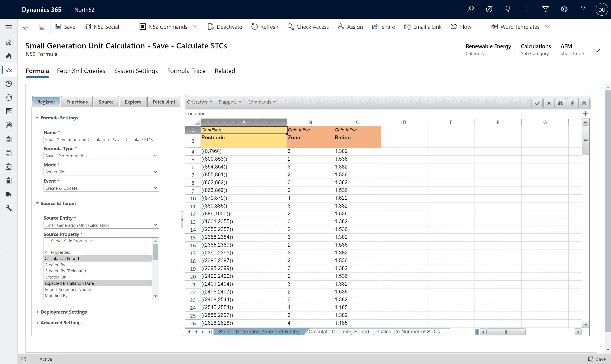The height and width of the screenshot is (364, 611).
Task: Open the advanced find filter icon
Action: [546, 9]
